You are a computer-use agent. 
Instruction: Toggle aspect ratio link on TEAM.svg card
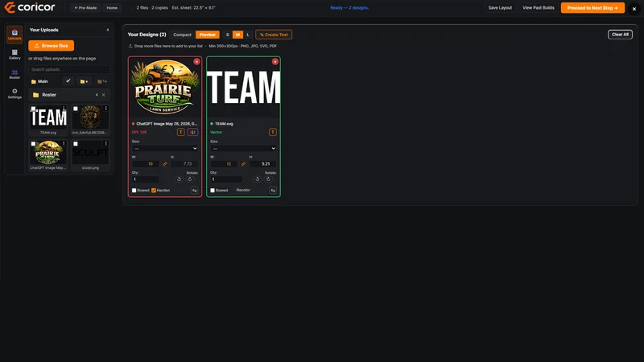[244, 164]
